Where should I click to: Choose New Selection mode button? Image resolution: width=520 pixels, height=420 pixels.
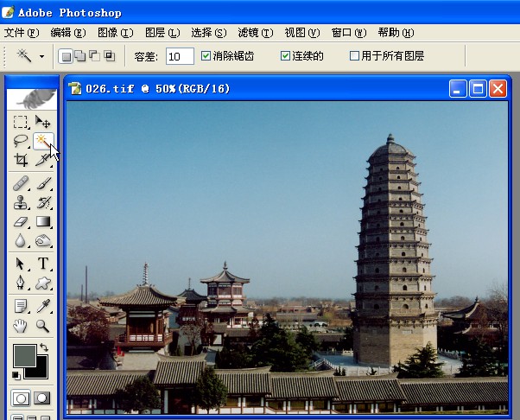pos(66,56)
